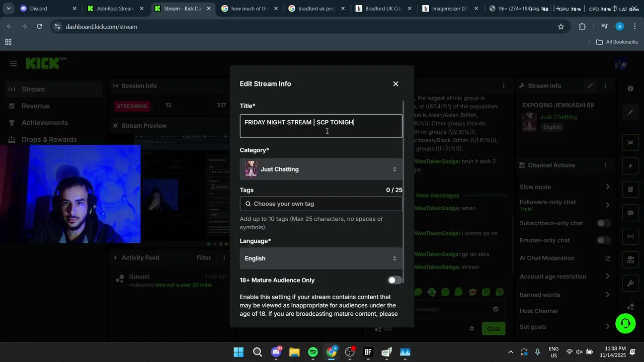Switch to the imageresizer tab
Viewport: 644px width, 362px height.
[x=450, y=9]
